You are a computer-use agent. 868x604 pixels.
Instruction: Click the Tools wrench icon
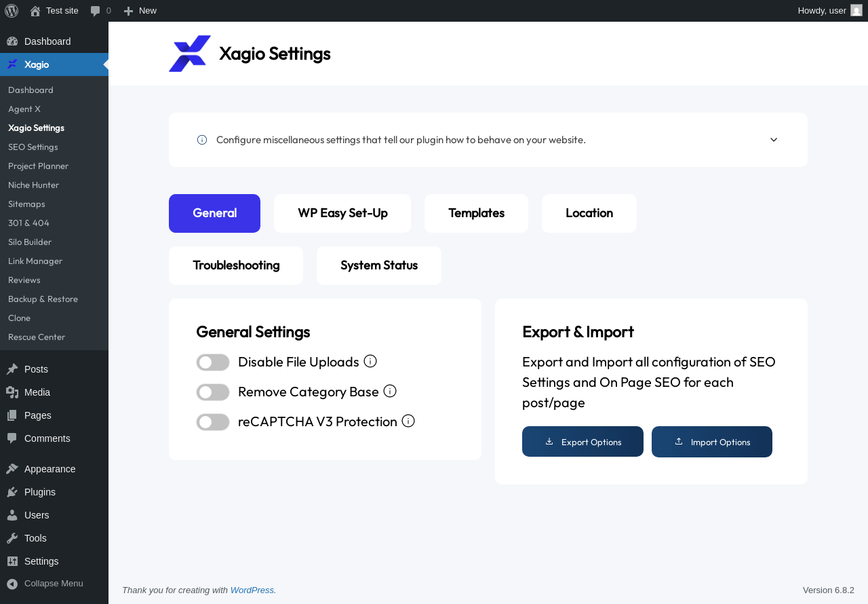(12, 538)
